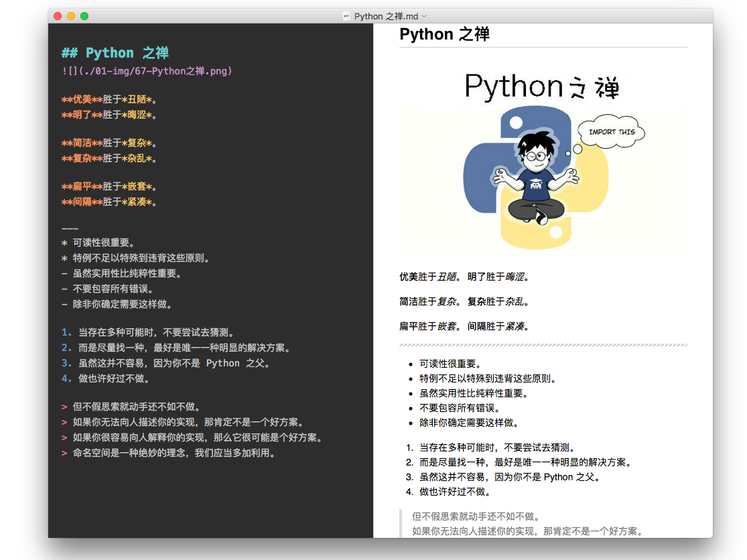Screen dimensions: 747x560
Task: Click the markdown file icon in title bar
Action: click(346, 16)
